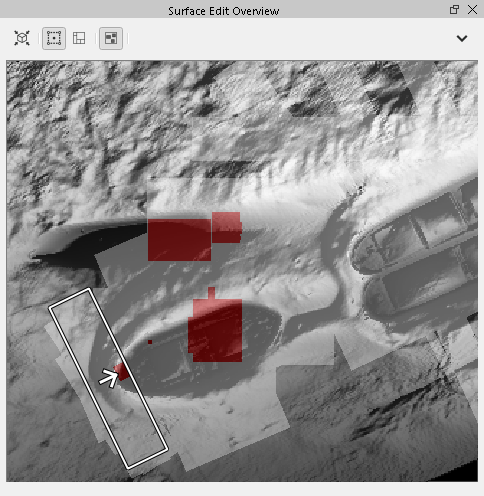Select the white rotated rectangle outline

click(x=108, y=378)
